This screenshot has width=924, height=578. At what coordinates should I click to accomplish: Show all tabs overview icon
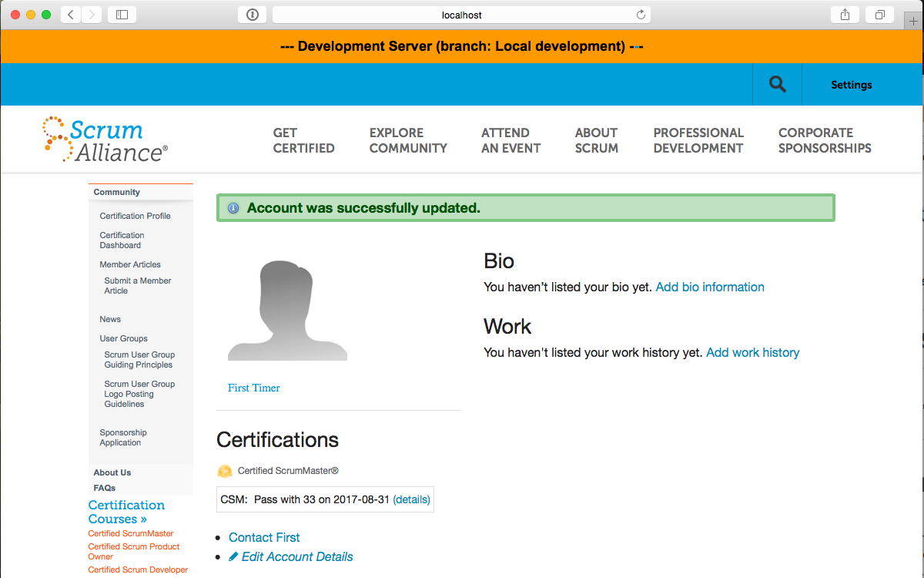click(x=879, y=15)
